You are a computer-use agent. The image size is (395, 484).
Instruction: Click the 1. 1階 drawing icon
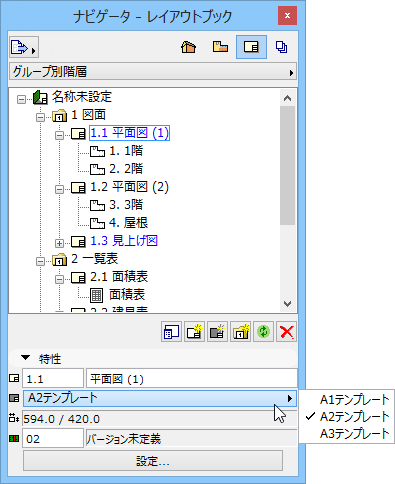point(97,152)
